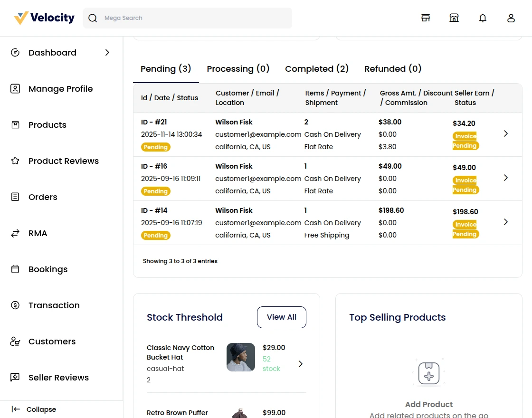Click the RMA arrows icon
The width and height of the screenshot is (532, 418).
coord(15,233)
